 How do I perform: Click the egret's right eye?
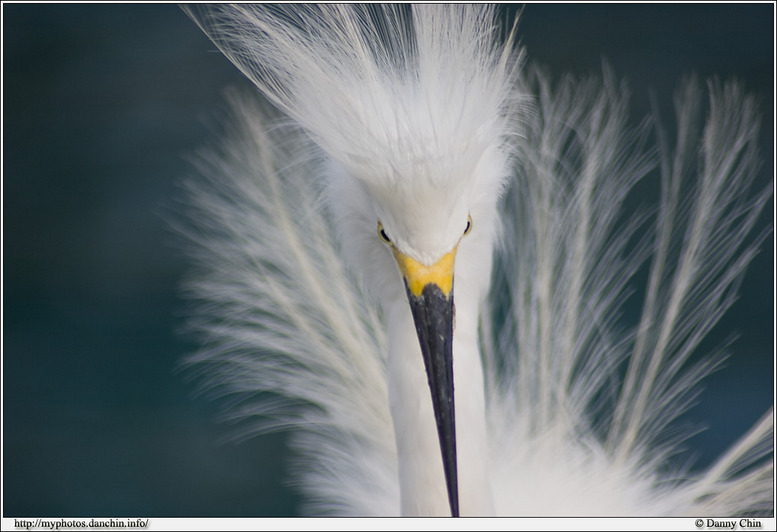(x=467, y=227)
